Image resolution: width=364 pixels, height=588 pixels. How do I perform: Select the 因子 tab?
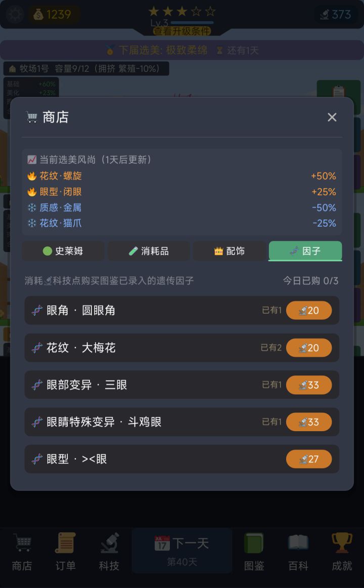click(305, 251)
